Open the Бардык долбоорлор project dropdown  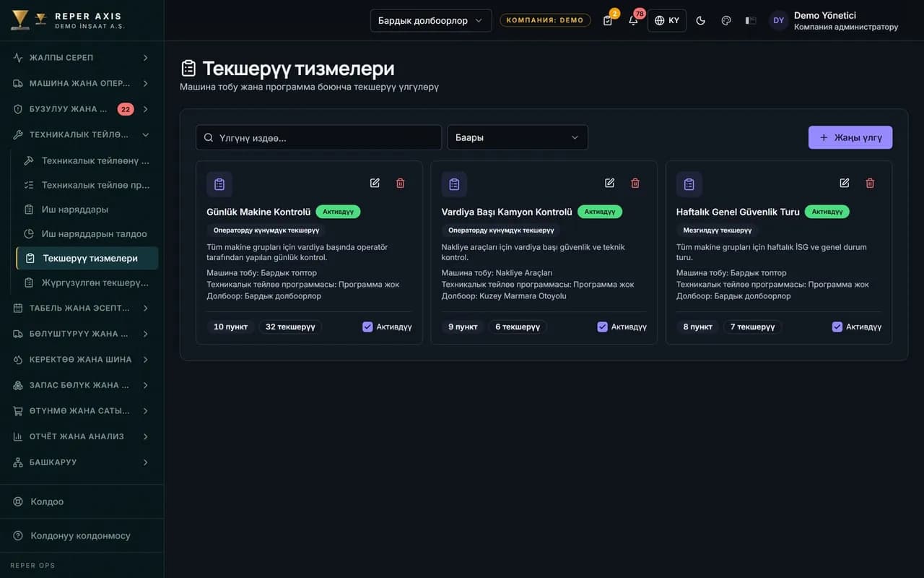[431, 20]
